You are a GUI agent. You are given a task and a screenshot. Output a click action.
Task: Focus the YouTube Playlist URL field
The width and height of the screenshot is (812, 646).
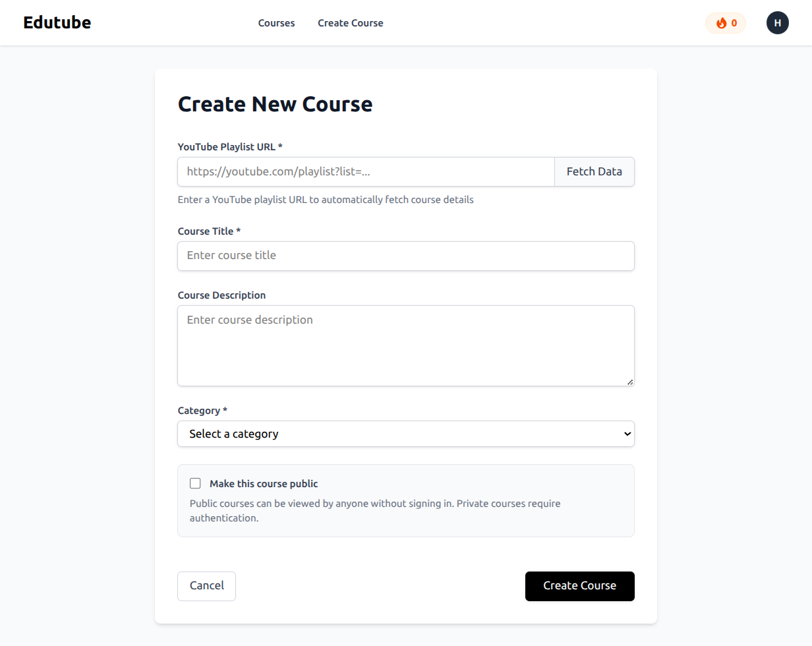click(x=366, y=171)
